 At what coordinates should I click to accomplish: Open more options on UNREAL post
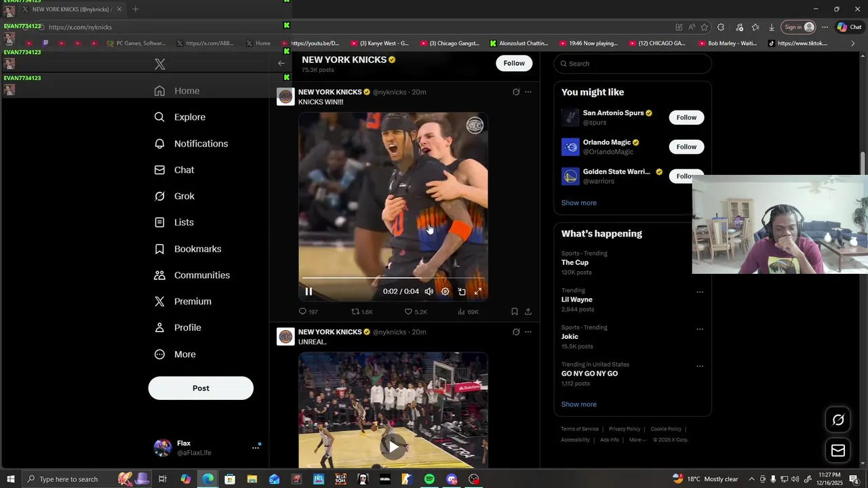[x=528, y=332]
